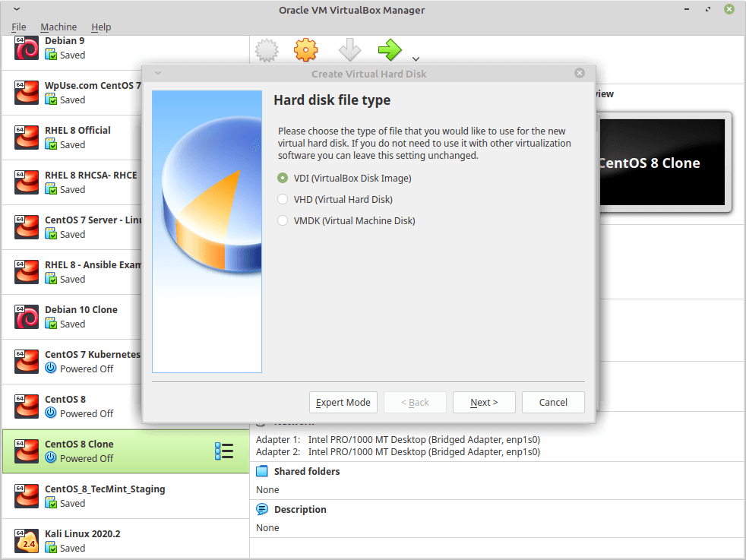Open the Help menu
Viewport: 746px width, 560px height.
click(x=101, y=27)
